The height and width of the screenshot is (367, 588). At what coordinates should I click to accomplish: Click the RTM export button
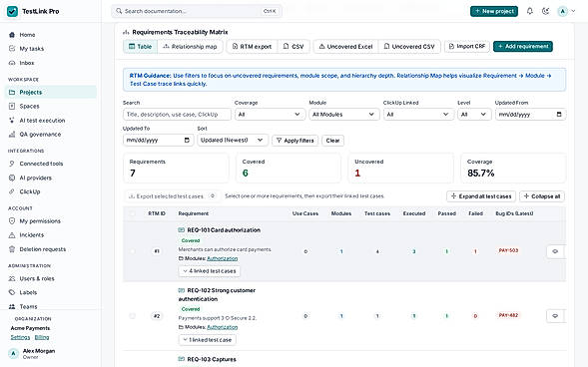pos(252,47)
